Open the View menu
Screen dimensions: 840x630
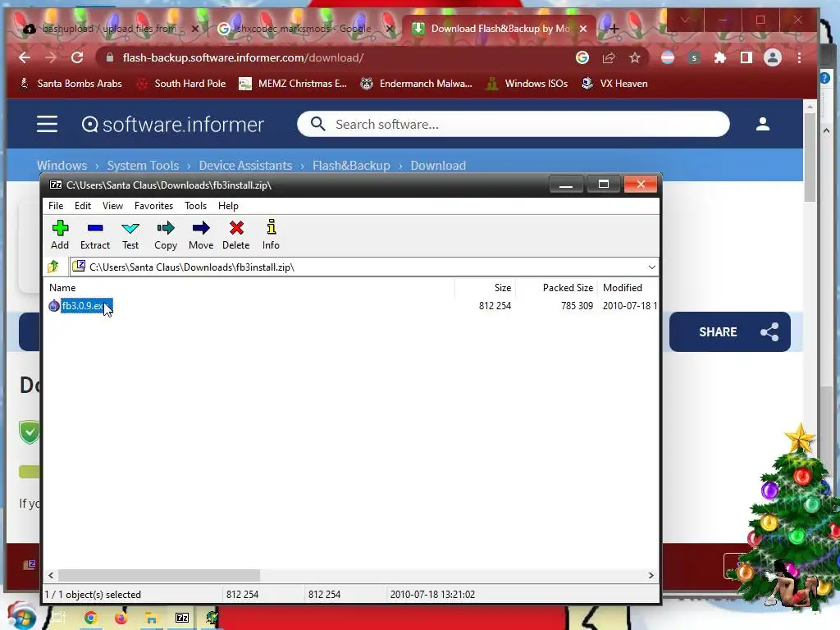pyautogui.click(x=112, y=206)
